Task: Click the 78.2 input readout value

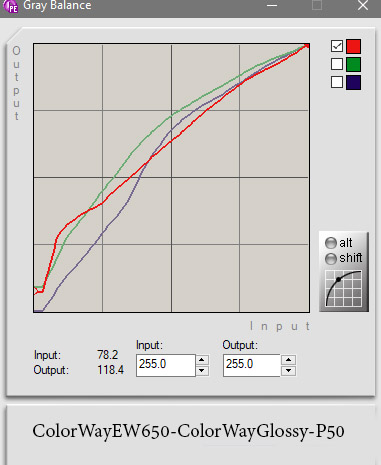Action: click(108, 355)
